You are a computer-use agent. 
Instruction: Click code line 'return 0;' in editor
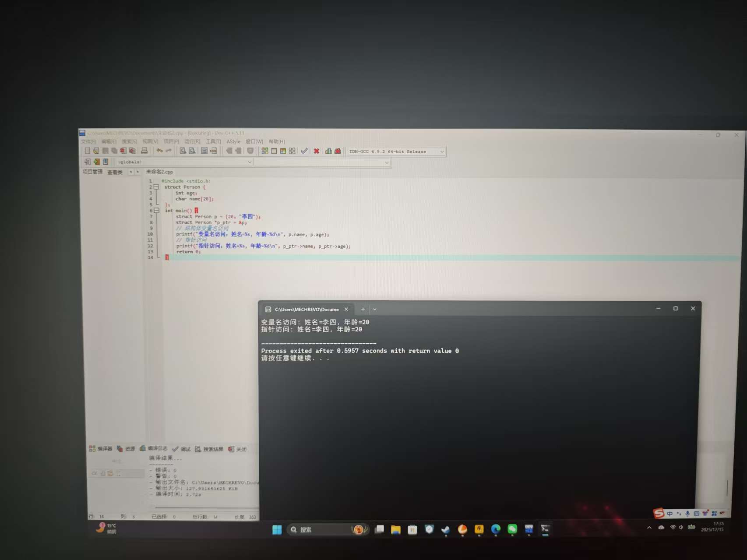188,252
